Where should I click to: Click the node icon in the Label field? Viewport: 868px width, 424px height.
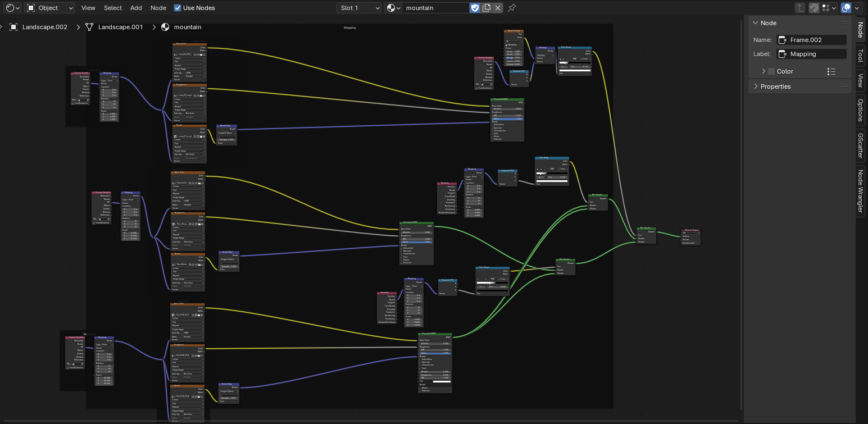click(x=781, y=54)
